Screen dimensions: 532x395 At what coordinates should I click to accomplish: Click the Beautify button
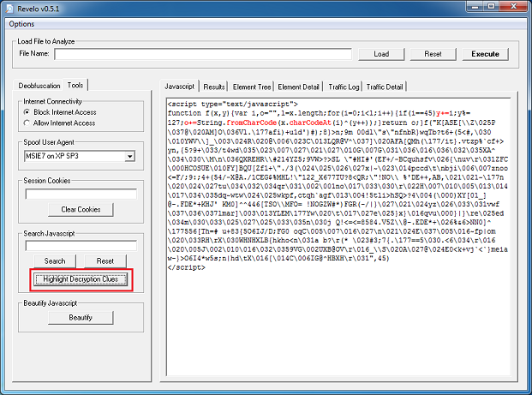coord(81,318)
